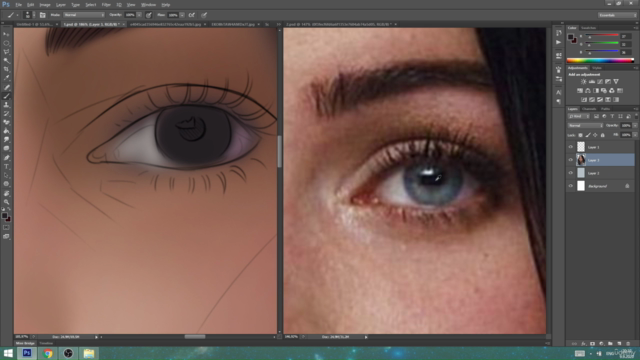
Task: Select the Eraser tool
Action: tap(6, 122)
